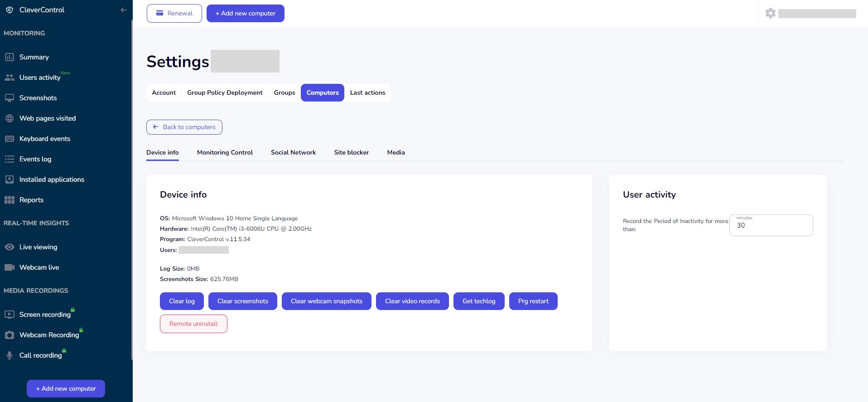Open the Media sub-tab
Viewport: 868px width, 402px height.
[x=396, y=152]
